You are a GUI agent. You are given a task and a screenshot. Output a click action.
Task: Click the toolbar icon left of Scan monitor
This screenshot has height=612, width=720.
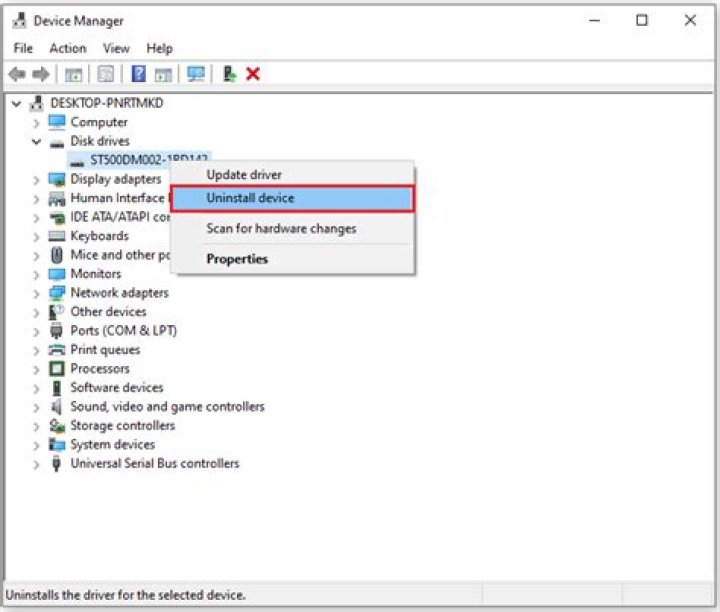[x=163, y=74]
